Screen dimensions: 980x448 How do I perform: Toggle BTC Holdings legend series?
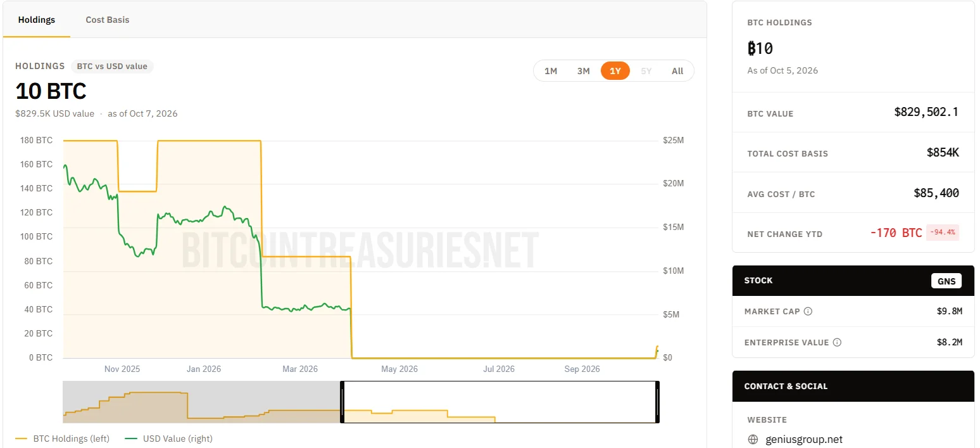pyautogui.click(x=62, y=438)
